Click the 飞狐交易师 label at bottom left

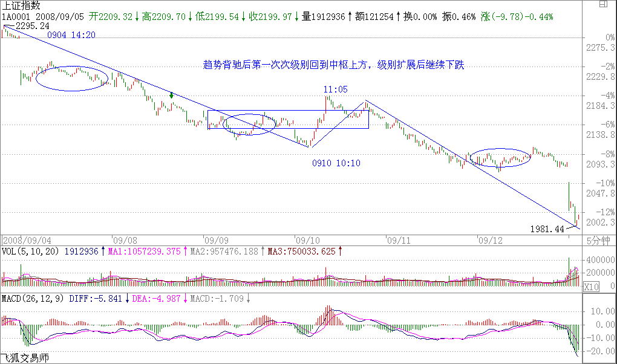click(x=24, y=358)
